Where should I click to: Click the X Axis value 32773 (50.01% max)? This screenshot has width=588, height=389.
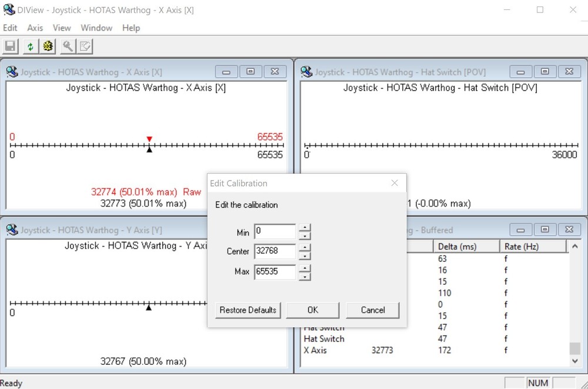143,204
